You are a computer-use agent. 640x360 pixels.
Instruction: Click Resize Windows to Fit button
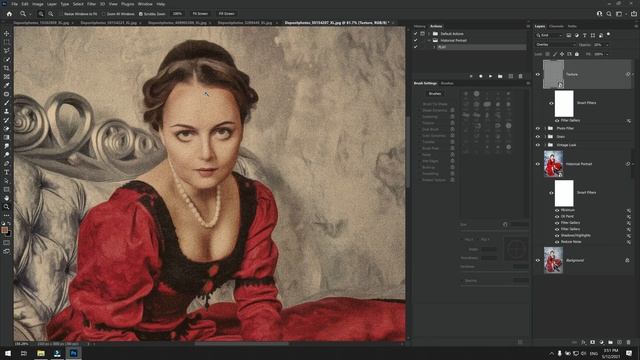(x=81, y=13)
